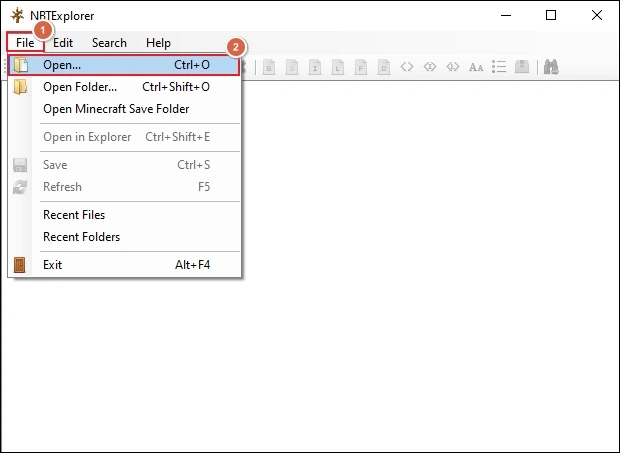Click the folder icon beside Open Folder...
Screen dimensions: 620x453
pos(20,87)
